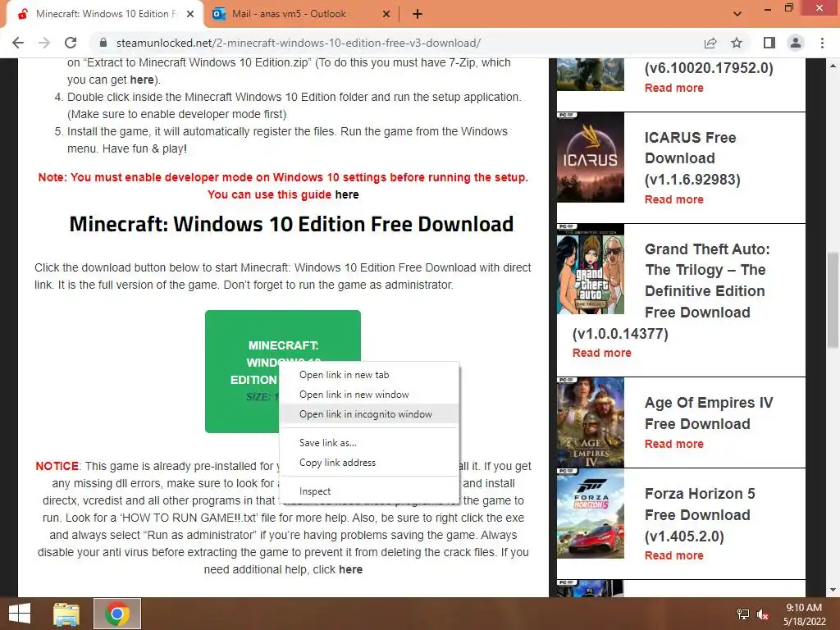
Task: Open Chrome's three-dot menu
Action: 822,43
